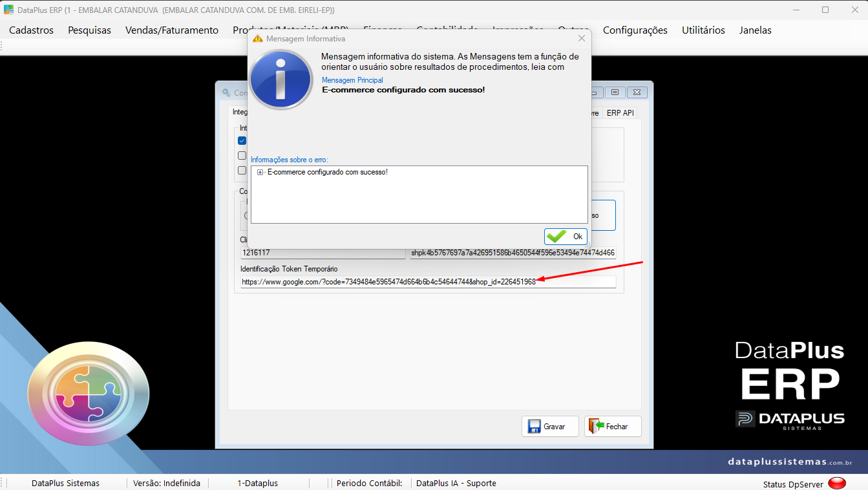Open the Pesquisas menu
868x490 pixels.
coord(90,30)
